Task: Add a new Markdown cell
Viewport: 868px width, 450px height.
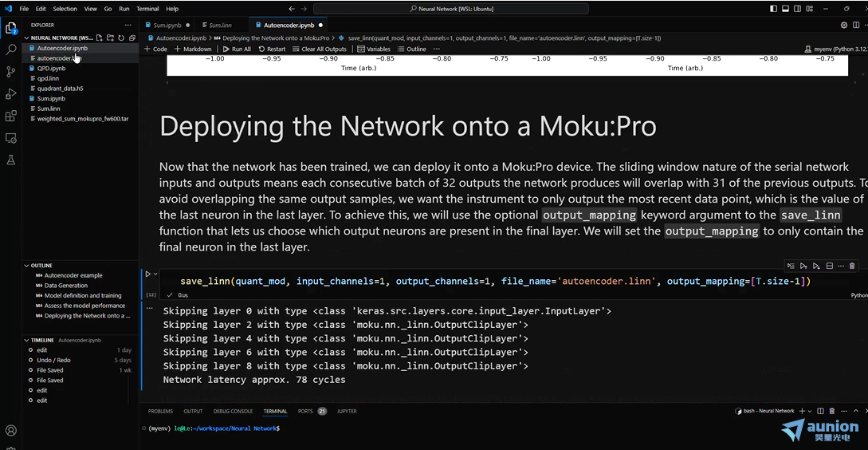Action: click(x=193, y=49)
